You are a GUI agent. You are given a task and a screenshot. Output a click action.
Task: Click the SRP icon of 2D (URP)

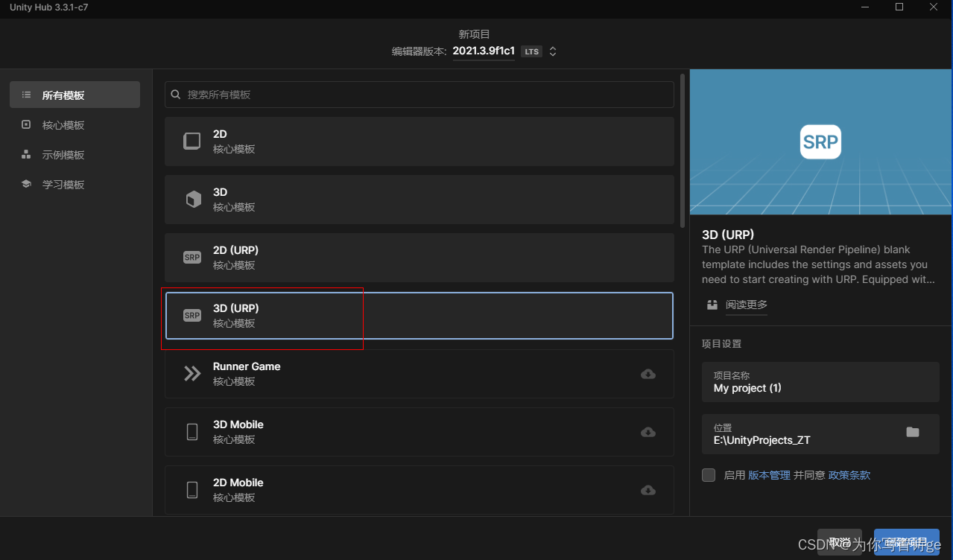tap(192, 258)
